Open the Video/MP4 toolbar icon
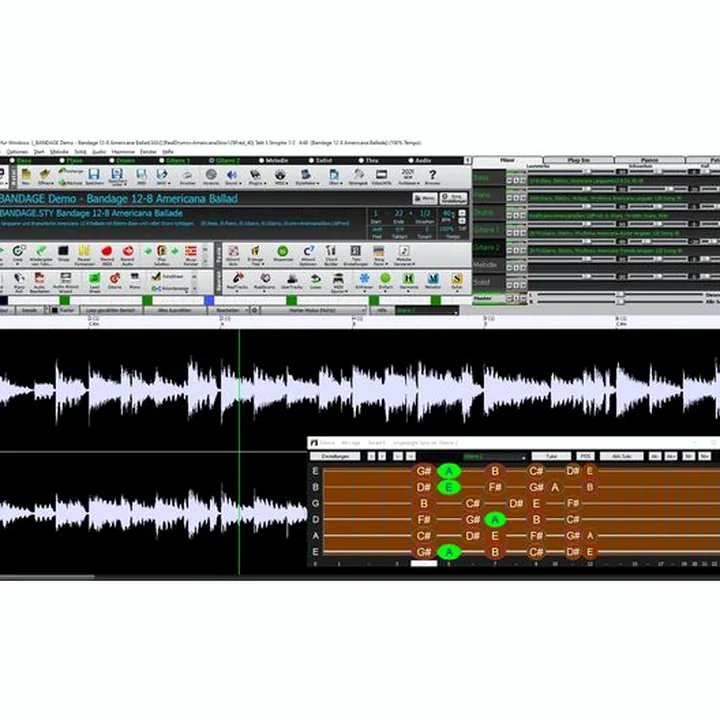The image size is (720, 720). pos(382,176)
